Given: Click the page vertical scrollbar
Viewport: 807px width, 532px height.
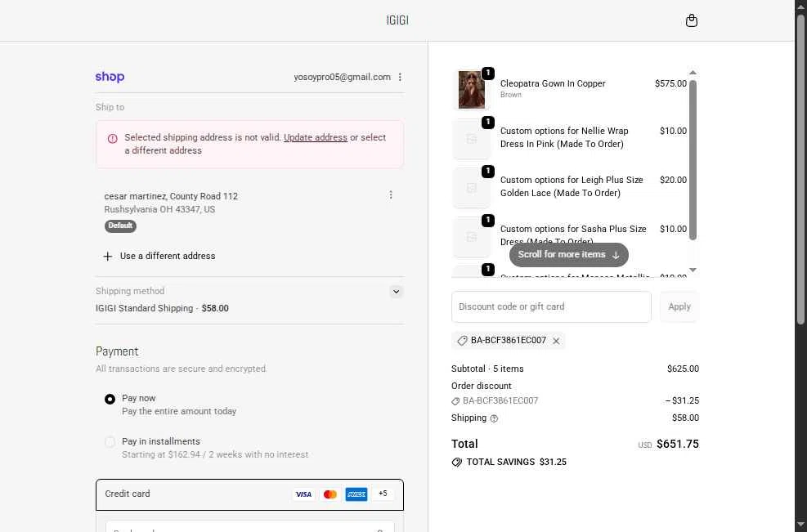Looking at the screenshot, I should click(x=800, y=170).
